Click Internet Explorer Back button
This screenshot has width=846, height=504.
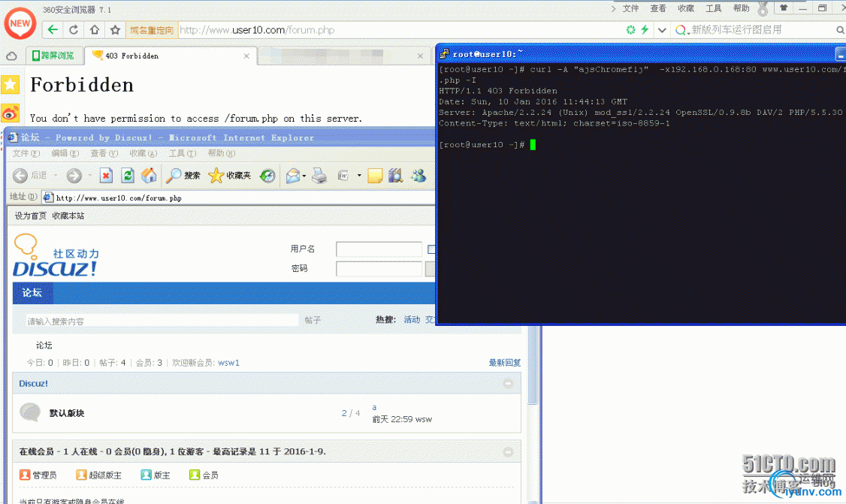coord(29,175)
